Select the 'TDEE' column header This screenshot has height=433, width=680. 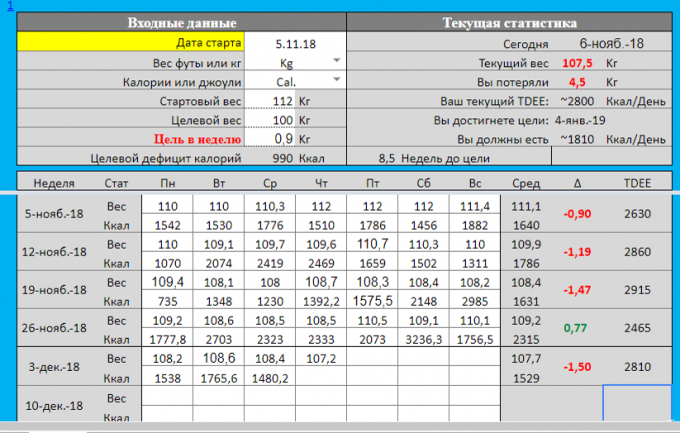click(636, 183)
